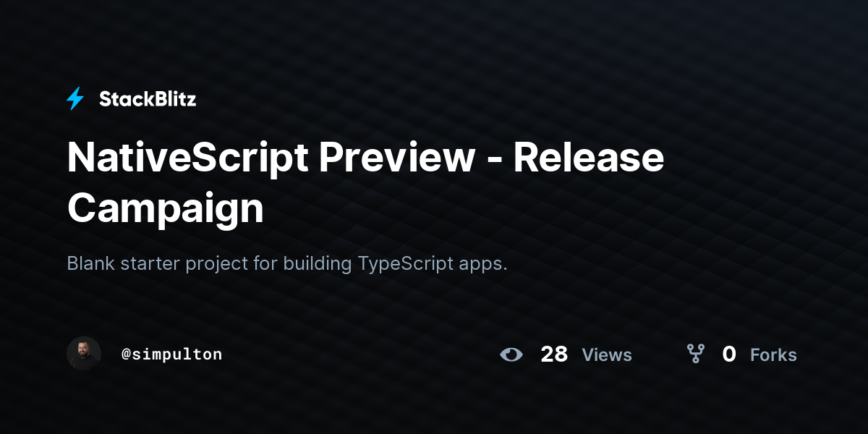Click the Forks label
This screenshot has width=868, height=434.
(x=773, y=355)
